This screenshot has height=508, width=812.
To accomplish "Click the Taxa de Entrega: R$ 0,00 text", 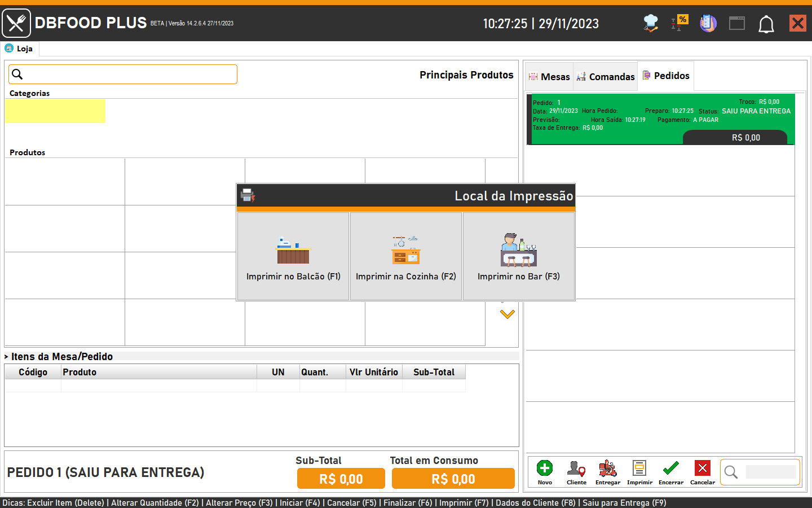I will pos(568,128).
